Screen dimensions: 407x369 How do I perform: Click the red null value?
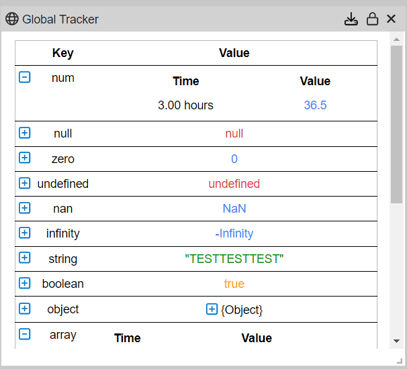click(234, 134)
